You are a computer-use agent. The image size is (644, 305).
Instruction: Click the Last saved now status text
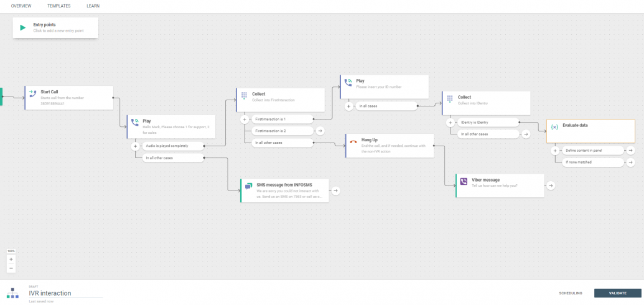point(41,301)
